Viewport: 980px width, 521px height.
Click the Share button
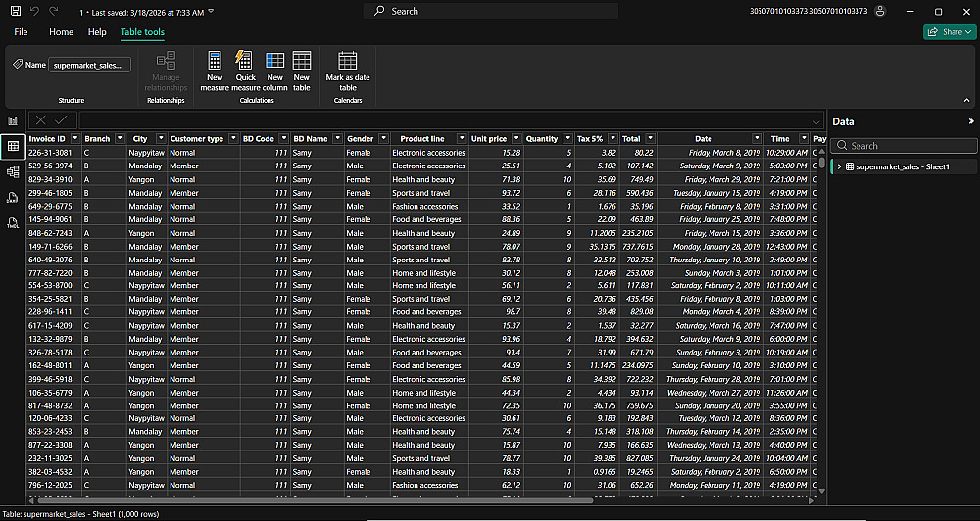click(x=948, y=32)
